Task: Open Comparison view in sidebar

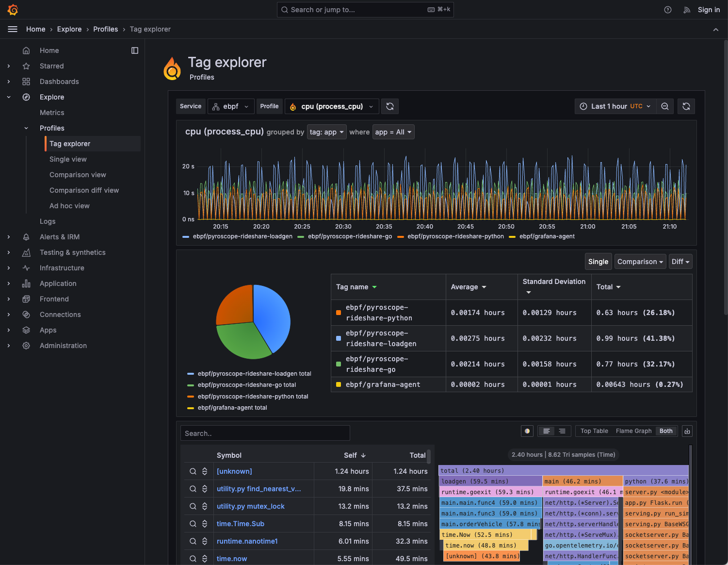Action: pos(78,175)
